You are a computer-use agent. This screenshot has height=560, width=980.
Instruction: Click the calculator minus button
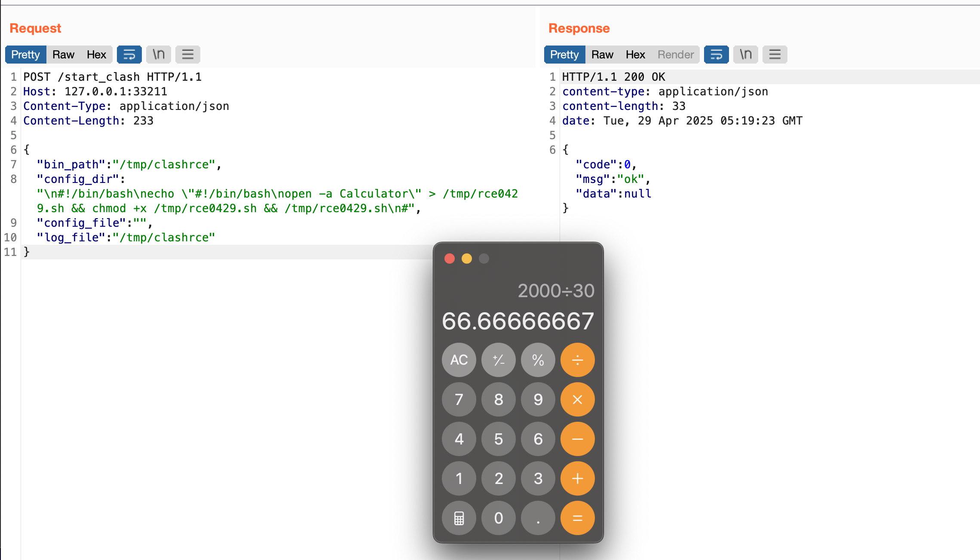[x=577, y=439]
